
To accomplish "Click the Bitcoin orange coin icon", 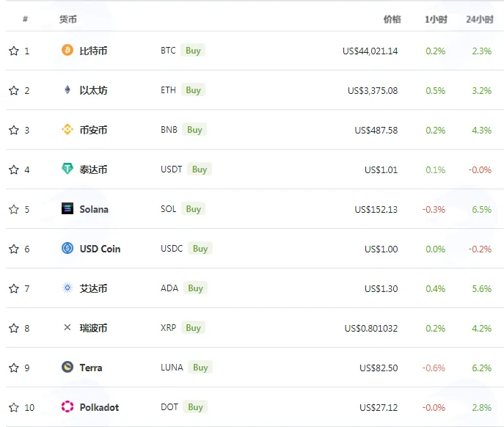I will 67,50.
